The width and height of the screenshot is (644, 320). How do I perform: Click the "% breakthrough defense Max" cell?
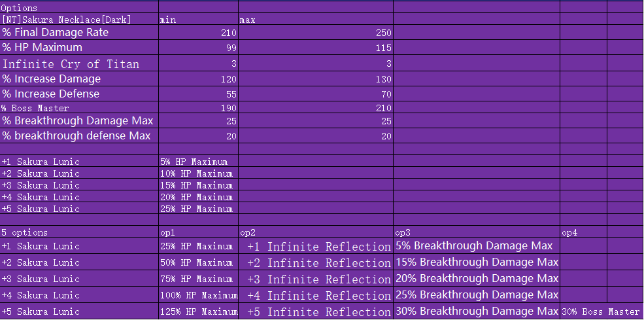(x=76, y=135)
